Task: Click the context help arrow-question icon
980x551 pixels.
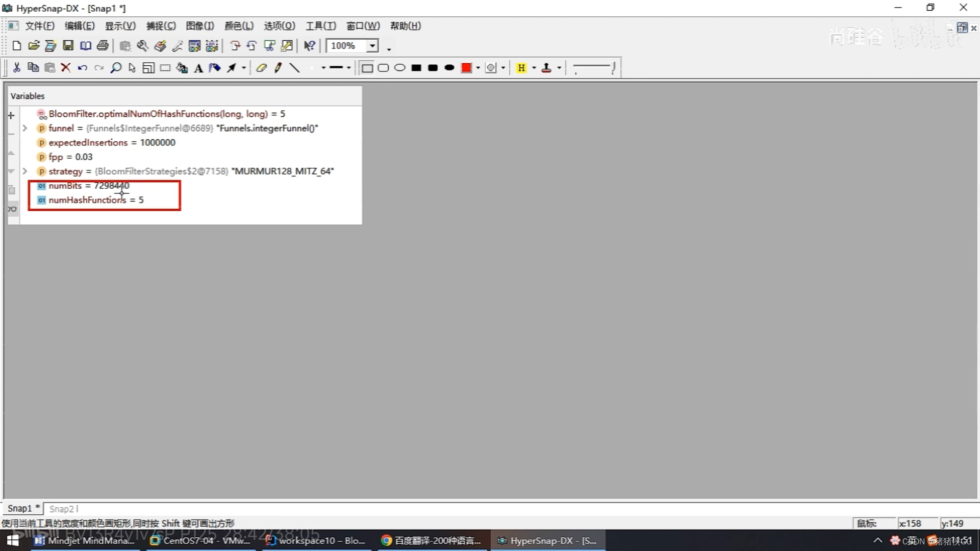Action: tap(310, 46)
